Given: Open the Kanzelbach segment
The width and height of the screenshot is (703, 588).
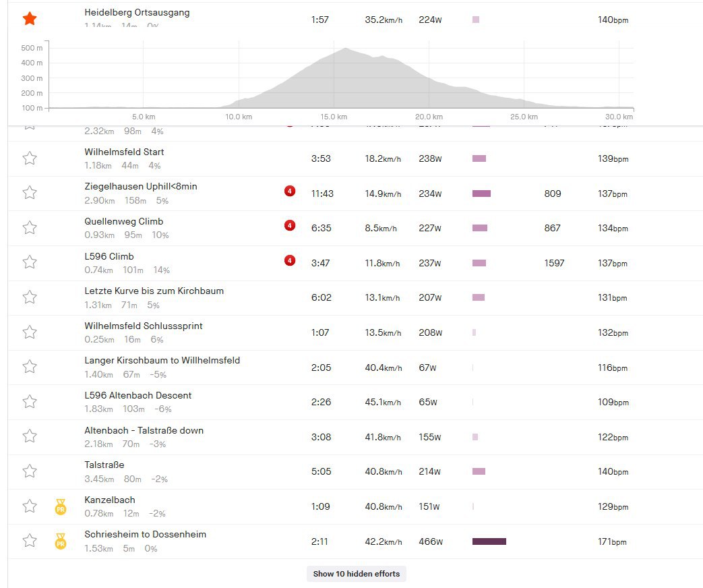Looking at the screenshot, I should click(109, 500).
